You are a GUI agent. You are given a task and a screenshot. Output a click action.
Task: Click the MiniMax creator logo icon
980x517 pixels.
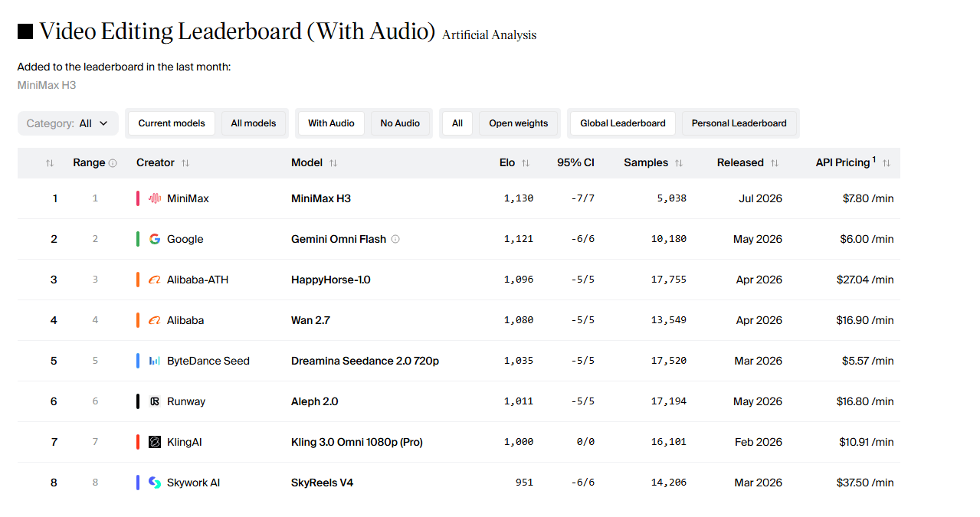pyautogui.click(x=155, y=198)
